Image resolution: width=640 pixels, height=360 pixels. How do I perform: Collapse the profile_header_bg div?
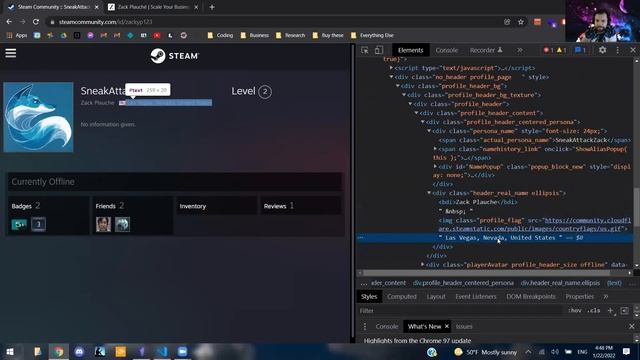click(x=398, y=86)
